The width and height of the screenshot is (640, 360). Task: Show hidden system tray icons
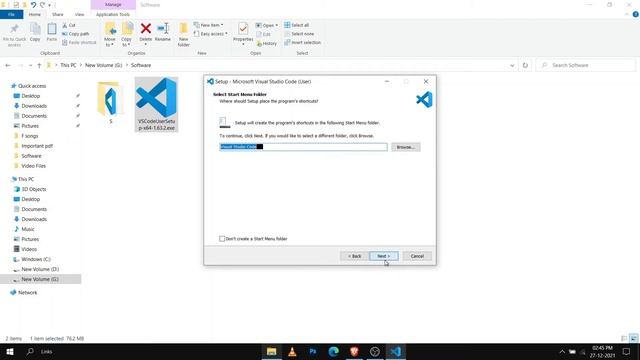562,351
